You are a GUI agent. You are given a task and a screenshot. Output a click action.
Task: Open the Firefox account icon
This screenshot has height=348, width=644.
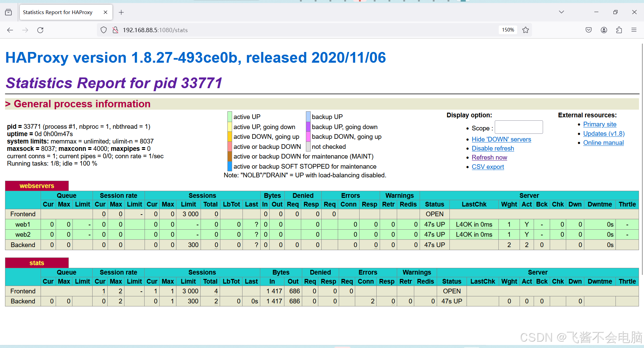click(x=604, y=30)
